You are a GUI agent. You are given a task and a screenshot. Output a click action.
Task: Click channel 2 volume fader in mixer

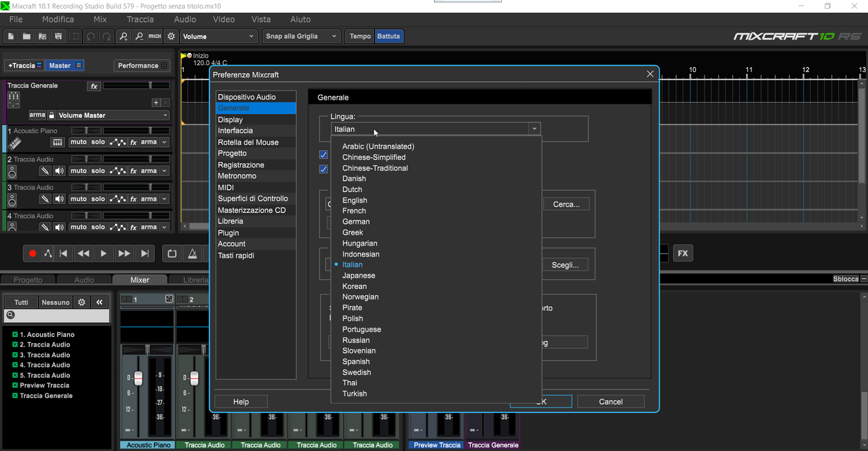pos(194,378)
